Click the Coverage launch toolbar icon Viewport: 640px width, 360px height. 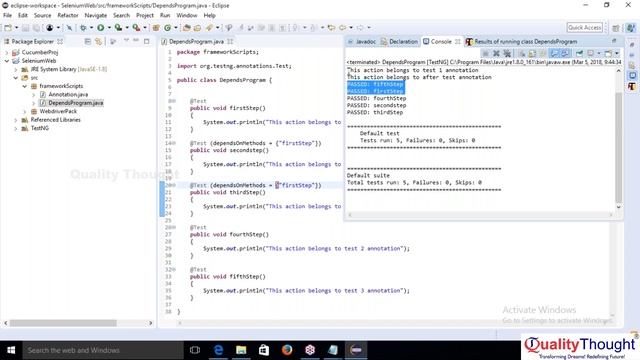point(118,28)
